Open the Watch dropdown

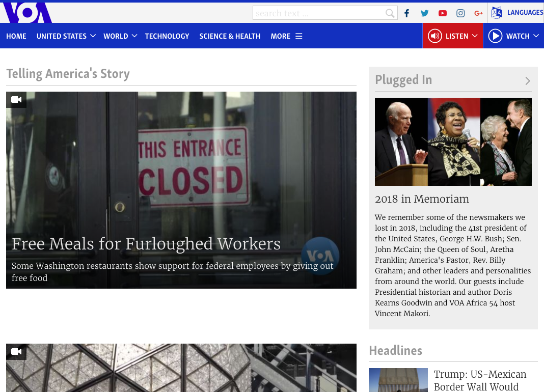[x=513, y=36]
